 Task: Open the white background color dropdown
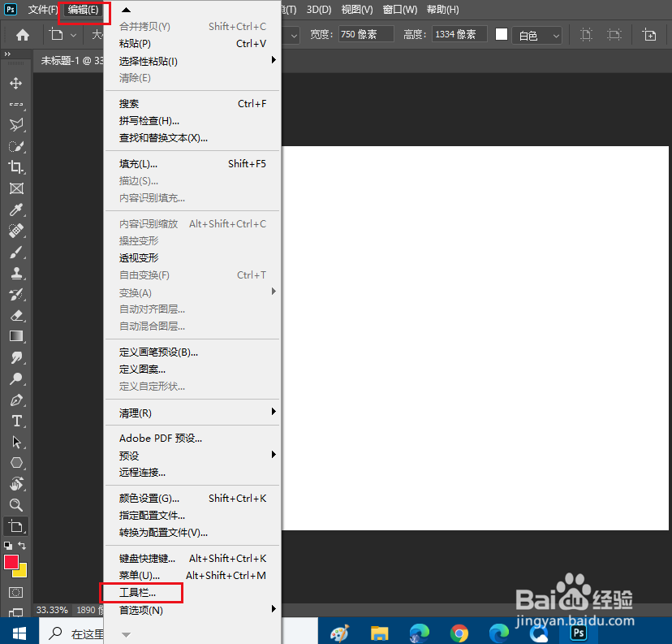click(539, 35)
